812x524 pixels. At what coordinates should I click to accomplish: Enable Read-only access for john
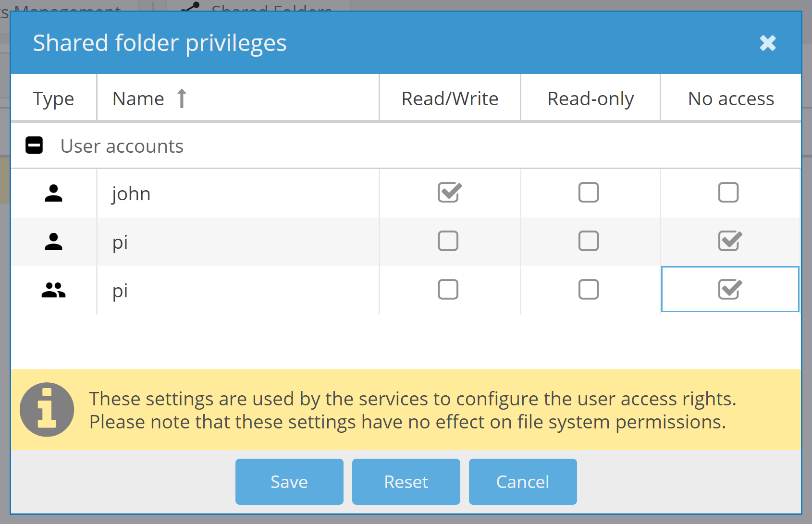pos(589,193)
